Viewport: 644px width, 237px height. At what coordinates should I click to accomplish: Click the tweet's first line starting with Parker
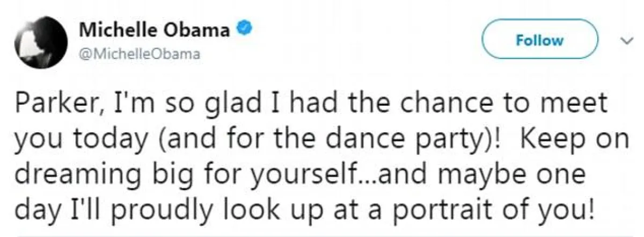pyautogui.click(x=312, y=104)
